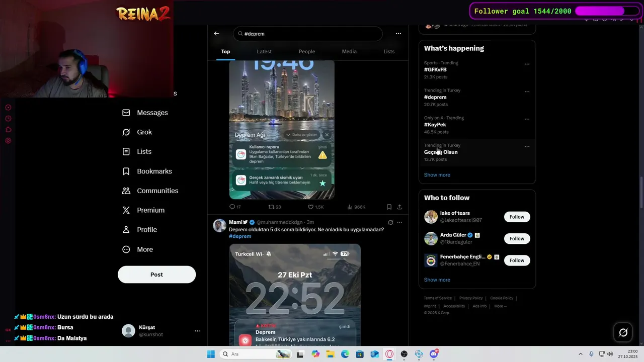Share the tweet above Mami's post

[399, 207]
